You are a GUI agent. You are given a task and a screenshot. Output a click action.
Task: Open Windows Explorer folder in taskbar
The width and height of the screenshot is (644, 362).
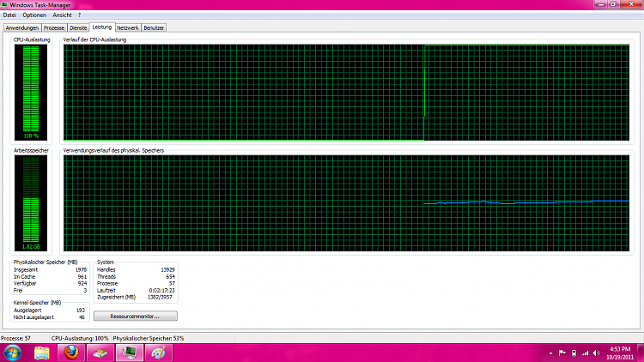(x=41, y=353)
